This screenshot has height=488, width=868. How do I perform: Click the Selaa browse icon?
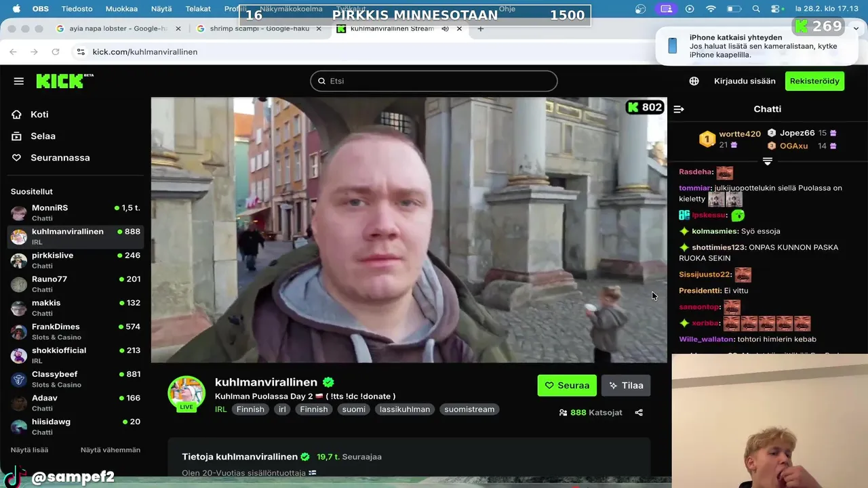(x=17, y=136)
